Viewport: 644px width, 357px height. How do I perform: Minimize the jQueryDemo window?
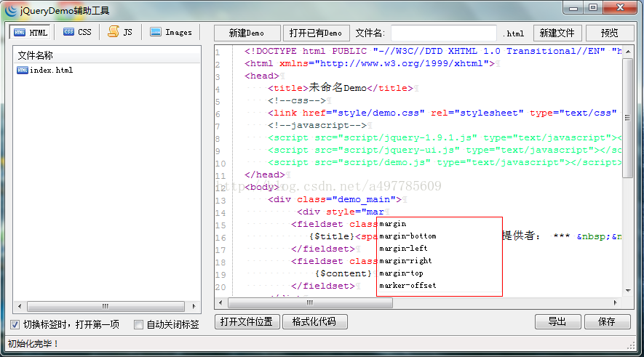pos(573,8)
